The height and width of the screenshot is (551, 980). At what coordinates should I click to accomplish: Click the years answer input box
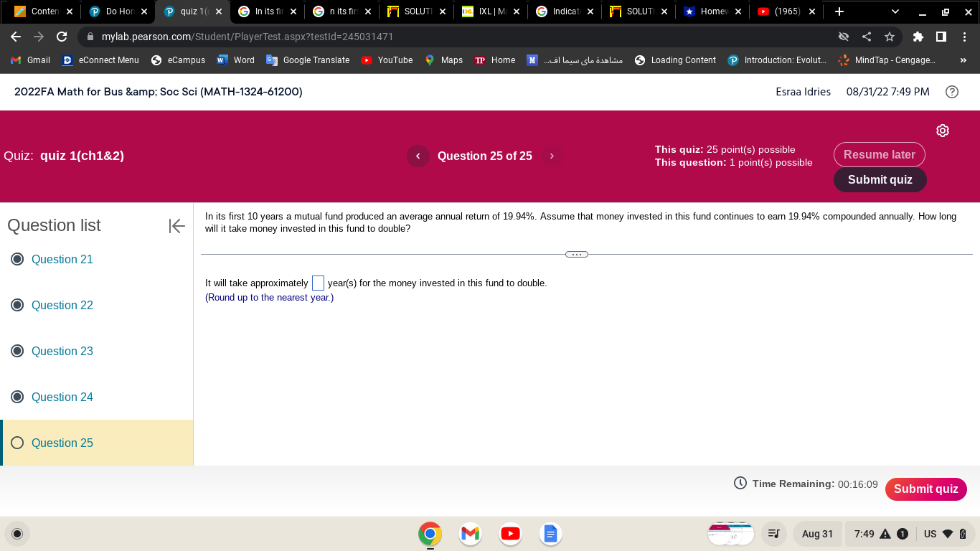point(318,283)
